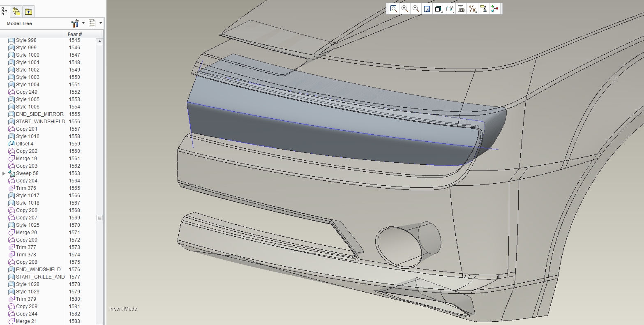Click the Trim 376 feature icon
The image size is (644, 325).
[12, 188]
